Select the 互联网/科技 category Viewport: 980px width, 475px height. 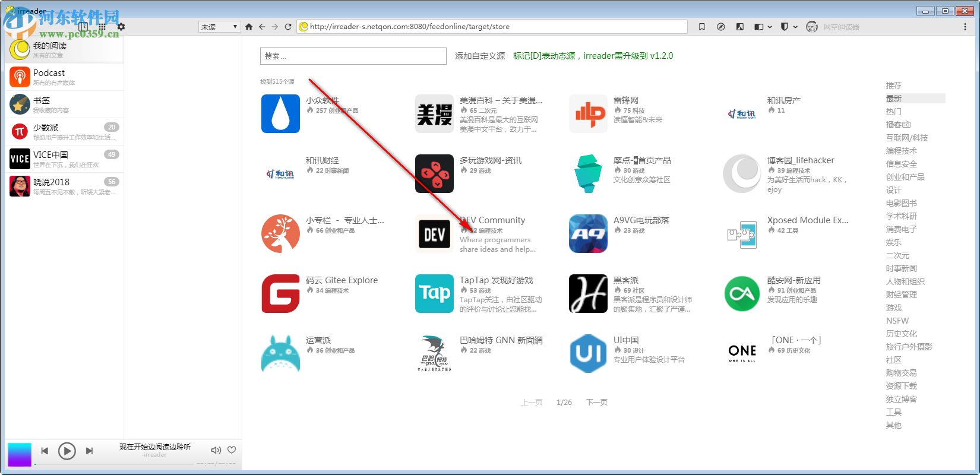[x=907, y=138]
